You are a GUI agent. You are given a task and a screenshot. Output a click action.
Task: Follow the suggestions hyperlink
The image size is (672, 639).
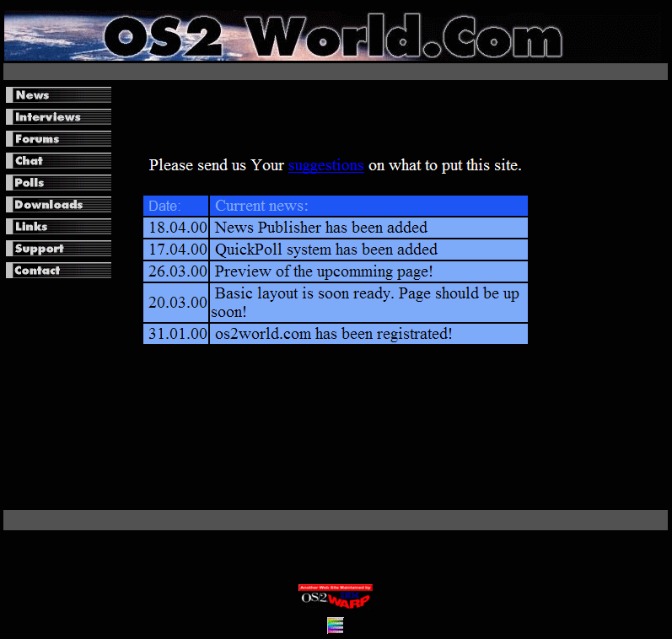(x=325, y=165)
